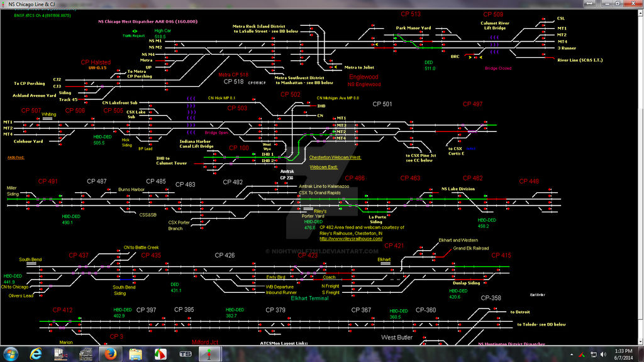644x362 pixels.
Task: Open Firefox from the taskbar
Action: click(x=110, y=354)
